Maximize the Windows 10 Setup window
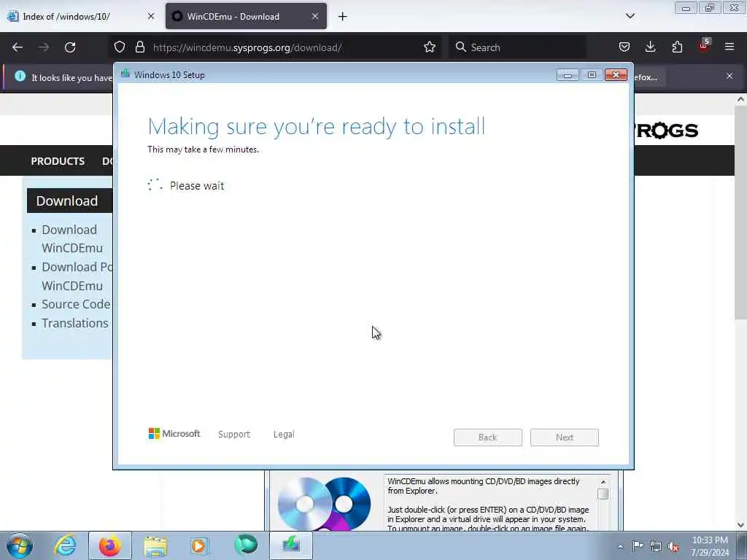 pos(592,75)
